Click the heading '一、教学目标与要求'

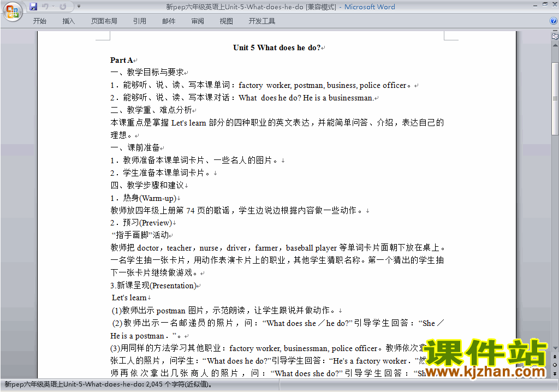pos(147,73)
